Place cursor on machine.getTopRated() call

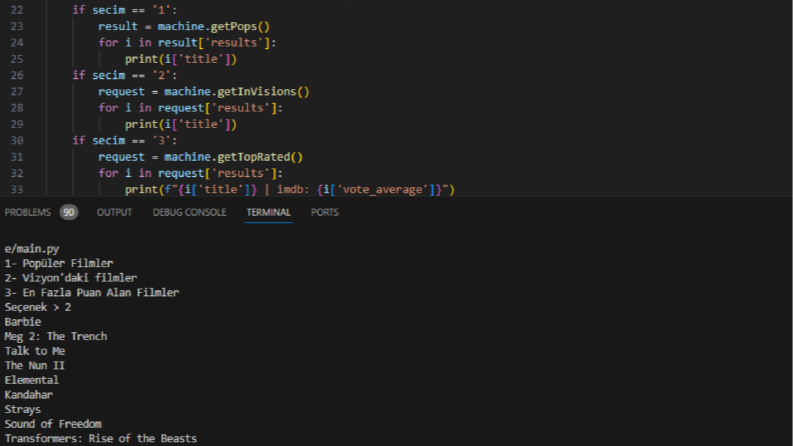pyautogui.click(x=233, y=157)
